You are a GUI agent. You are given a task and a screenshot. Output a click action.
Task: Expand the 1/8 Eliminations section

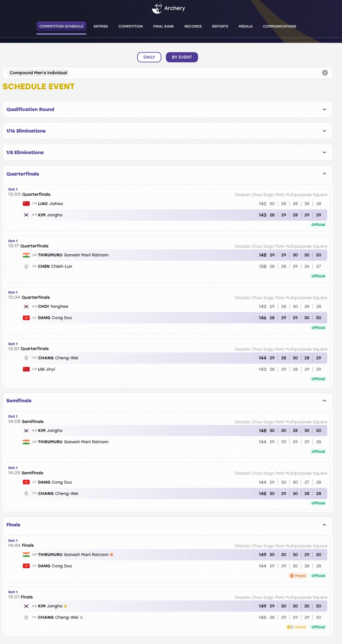pyautogui.click(x=167, y=152)
